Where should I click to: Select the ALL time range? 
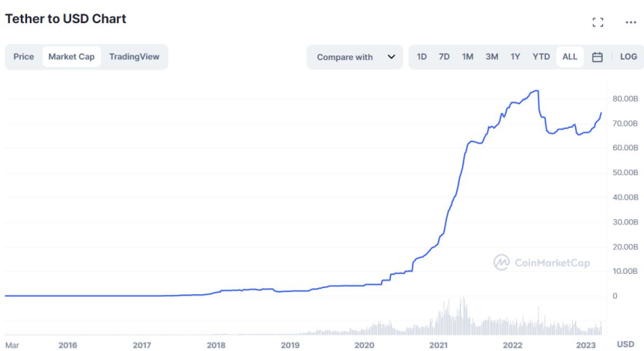pyautogui.click(x=570, y=57)
